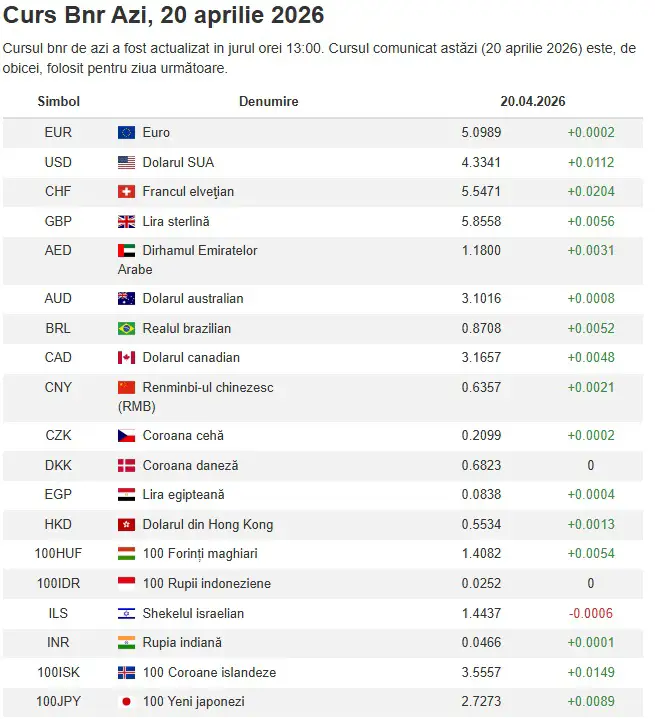Click the Hong Kong flag icon
Viewport: 655px width, 719px height.
tap(126, 525)
